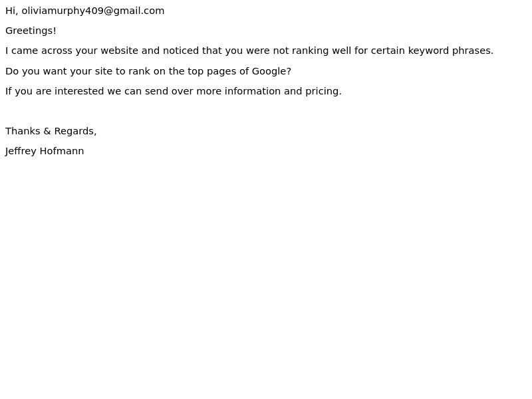Image resolution: width=532 pixels, height=399 pixels.
Task: Click the oliviamurphy409@gmail.com email address
Action: point(93,11)
